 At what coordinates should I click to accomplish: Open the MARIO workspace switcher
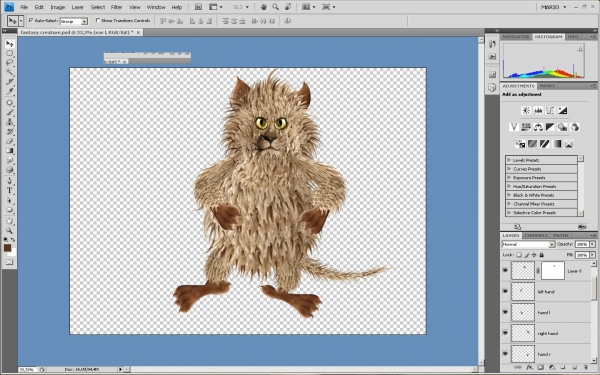pos(553,7)
